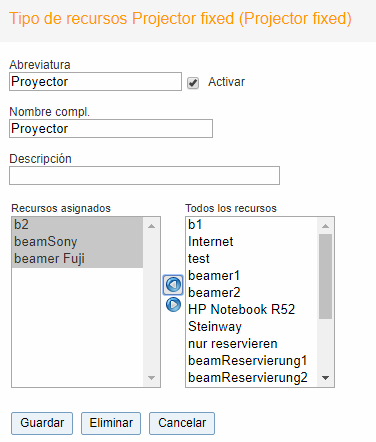Viewport: 376px width, 442px height.
Task: Select beamSony in assigned resources
Action: click(x=77, y=242)
